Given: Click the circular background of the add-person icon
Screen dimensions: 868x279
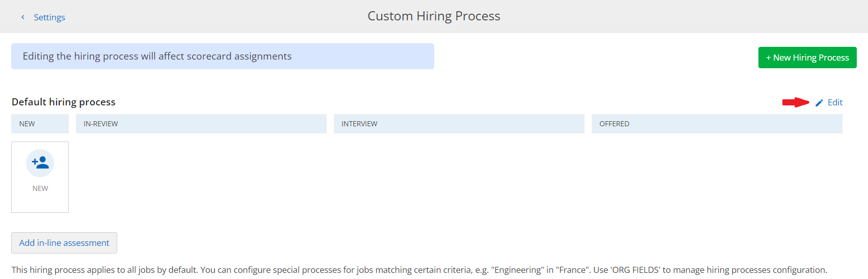Looking at the screenshot, I should [x=40, y=163].
